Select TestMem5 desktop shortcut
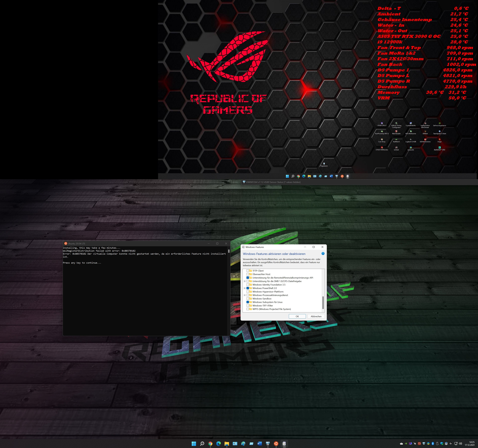 tap(396, 140)
